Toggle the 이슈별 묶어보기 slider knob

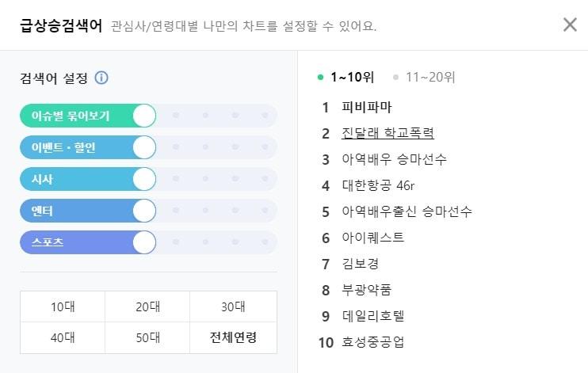(x=144, y=116)
